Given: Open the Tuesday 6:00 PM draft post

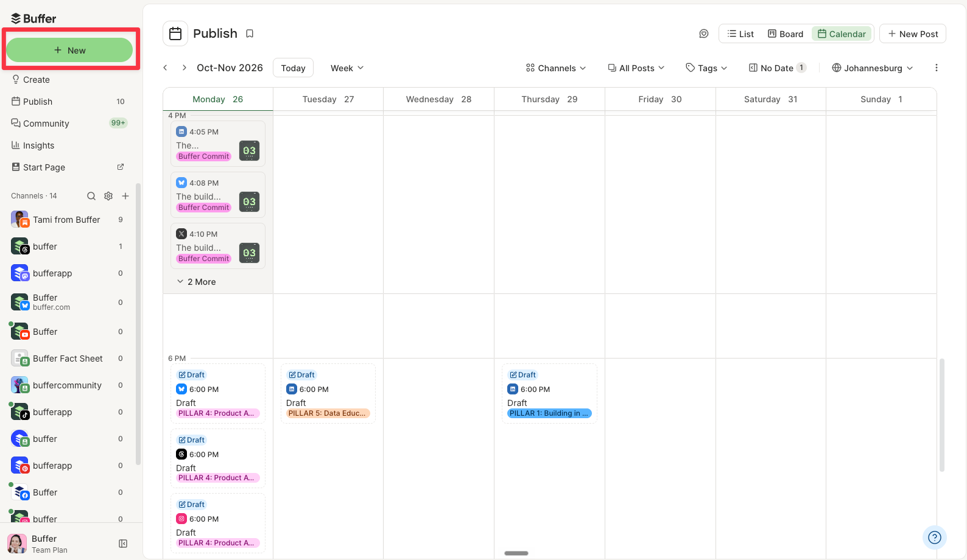Looking at the screenshot, I should pos(328,393).
